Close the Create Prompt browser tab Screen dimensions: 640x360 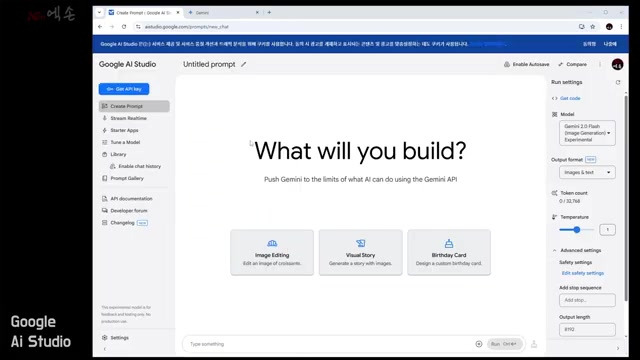tap(178, 13)
